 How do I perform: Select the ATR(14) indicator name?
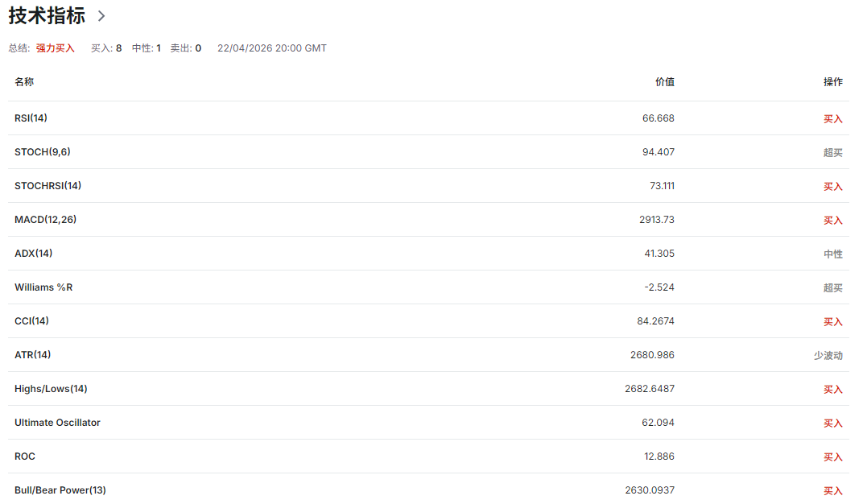pyautogui.click(x=32, y=355)
